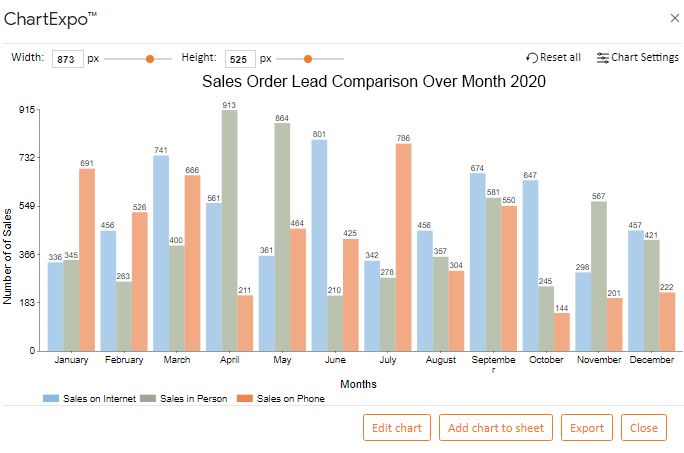Click the Export button
The width and height of the screenshot is (684, 453).
[587, 428]
